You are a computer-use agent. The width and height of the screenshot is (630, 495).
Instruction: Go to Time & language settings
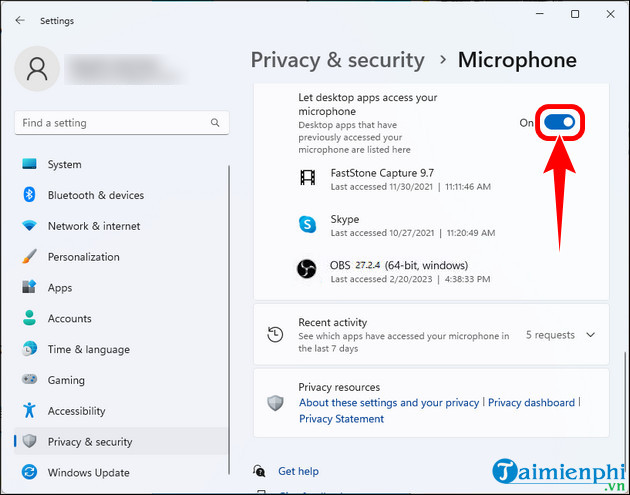[x=88, y=350]
